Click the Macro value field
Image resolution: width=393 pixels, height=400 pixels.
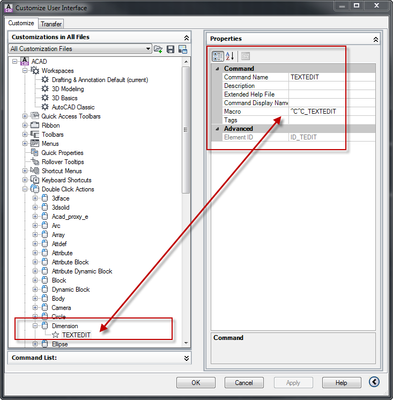(332, 111)
